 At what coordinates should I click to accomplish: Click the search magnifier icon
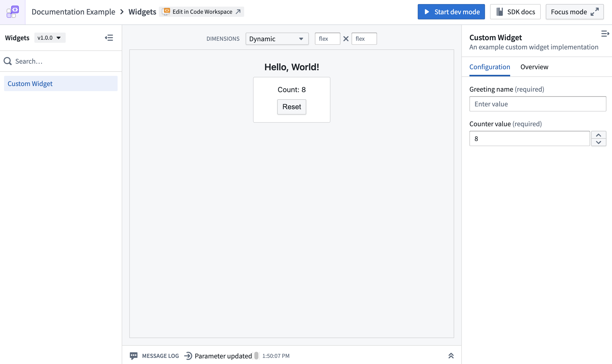click(x=8, y=61)
